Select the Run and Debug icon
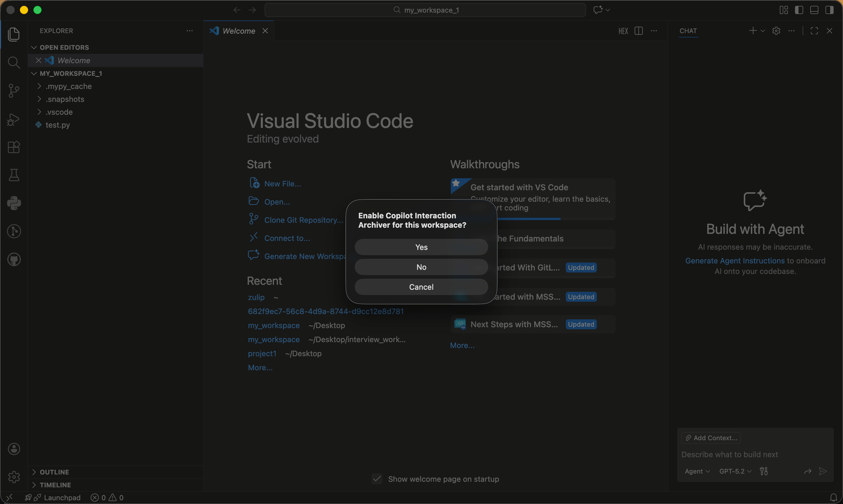The width and height of the screenshot is (843, 504). [13, 119]
